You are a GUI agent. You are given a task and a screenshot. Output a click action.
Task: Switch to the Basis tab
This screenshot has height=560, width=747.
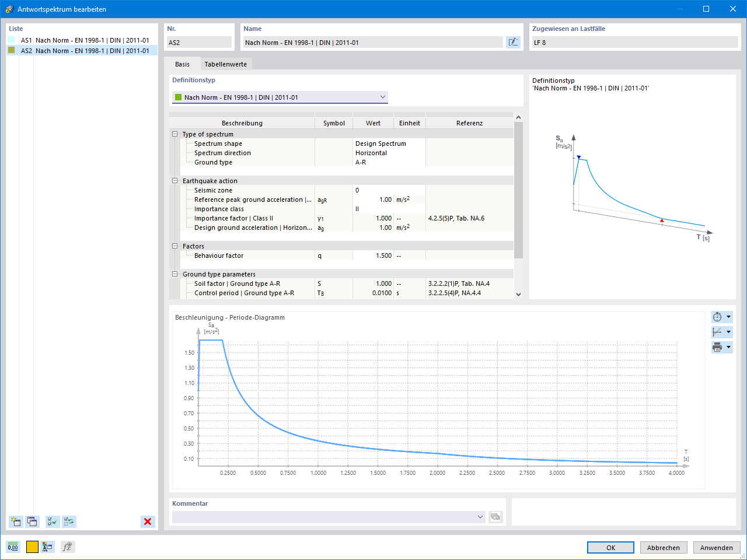click(x=182, y=64)
